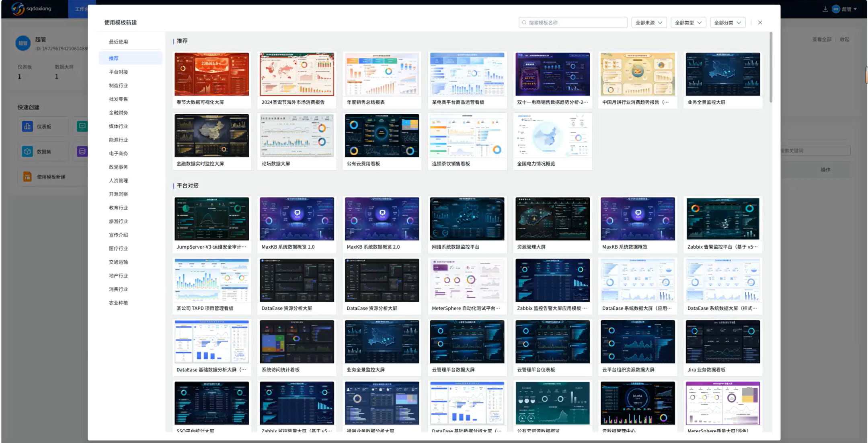Close the template dialog with X icon
The image size is (868, 443).
[760, 23]
